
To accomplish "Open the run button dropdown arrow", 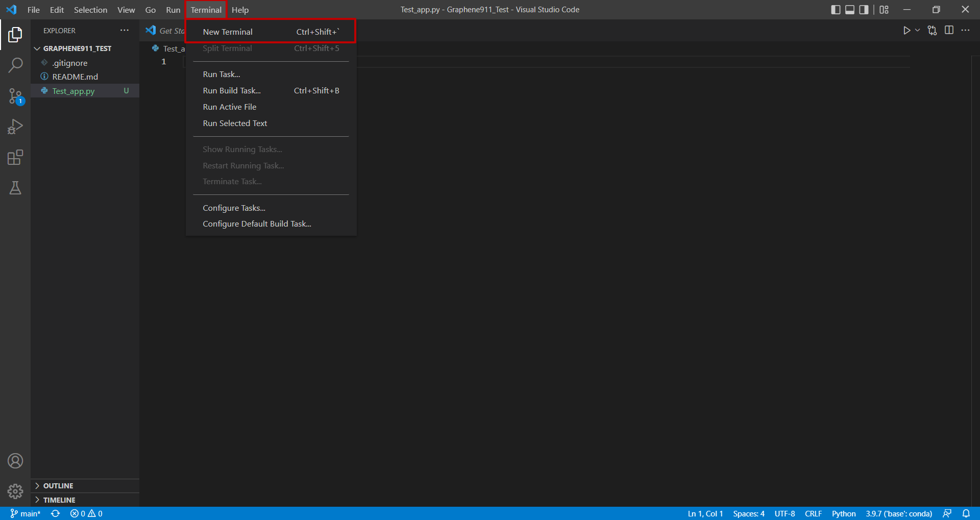I will 917,31.
